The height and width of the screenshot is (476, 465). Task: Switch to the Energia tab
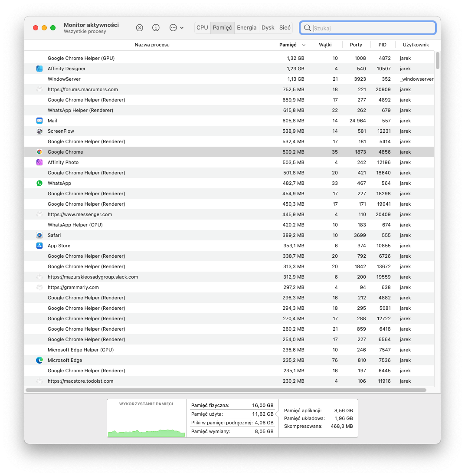(x=246, y=28)
